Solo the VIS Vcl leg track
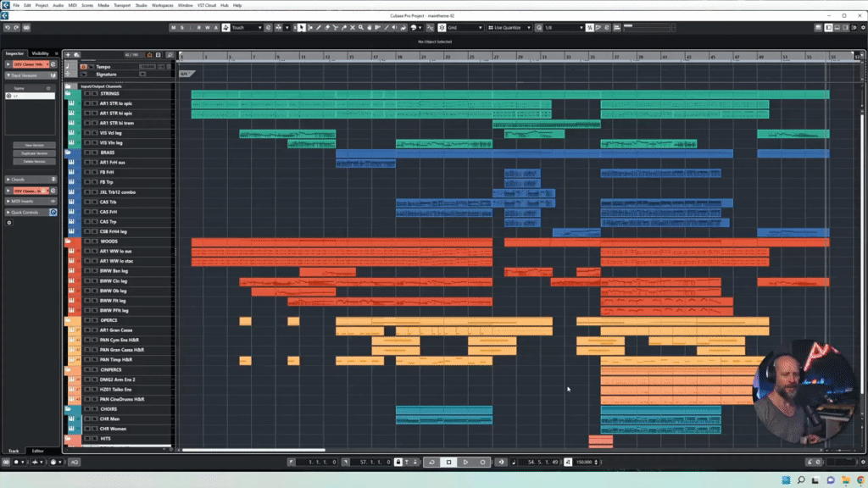Viewport: 868px width, 488px height. [x=95, y=133]
